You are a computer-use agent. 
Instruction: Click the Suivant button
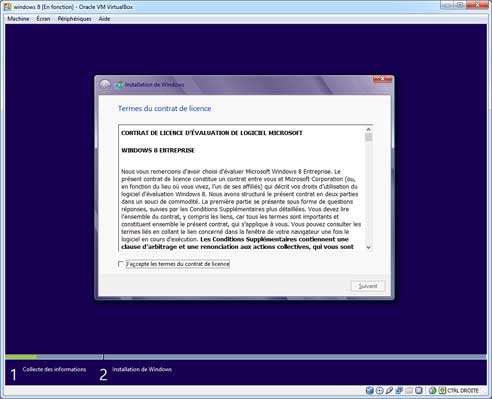(368, 286)
